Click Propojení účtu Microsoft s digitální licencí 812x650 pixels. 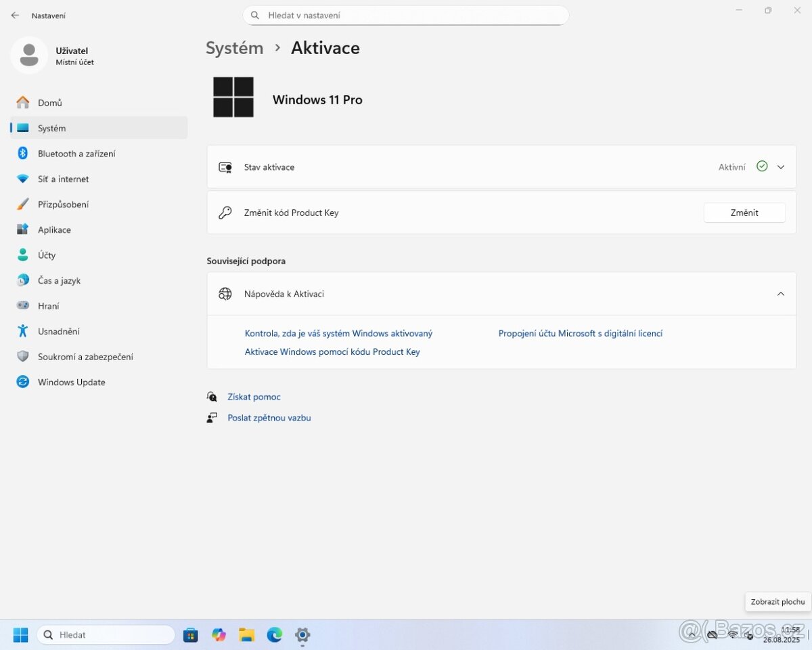point(580,334)
